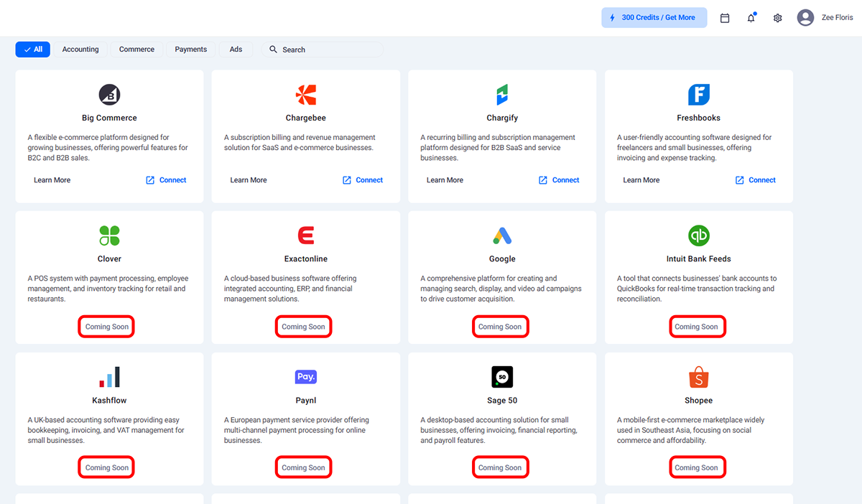The width and height of the screenshot is (862, 504).
Task: Click the Google Ads logo icon
Action: 502,235
